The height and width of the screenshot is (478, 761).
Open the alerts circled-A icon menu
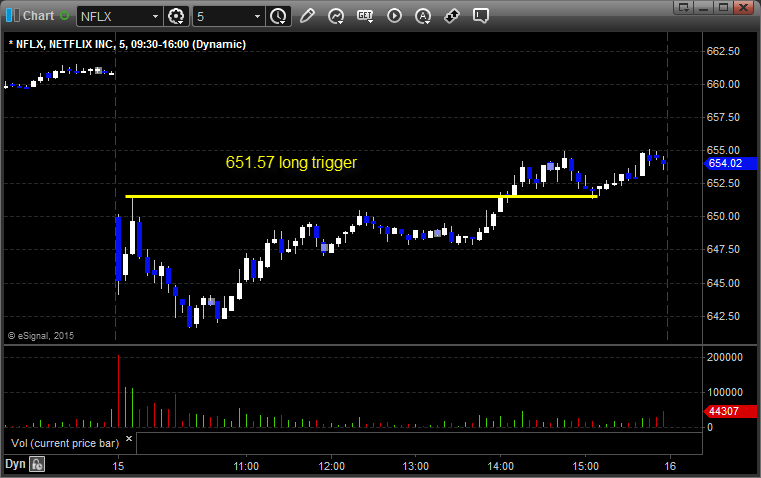[423, 16]
